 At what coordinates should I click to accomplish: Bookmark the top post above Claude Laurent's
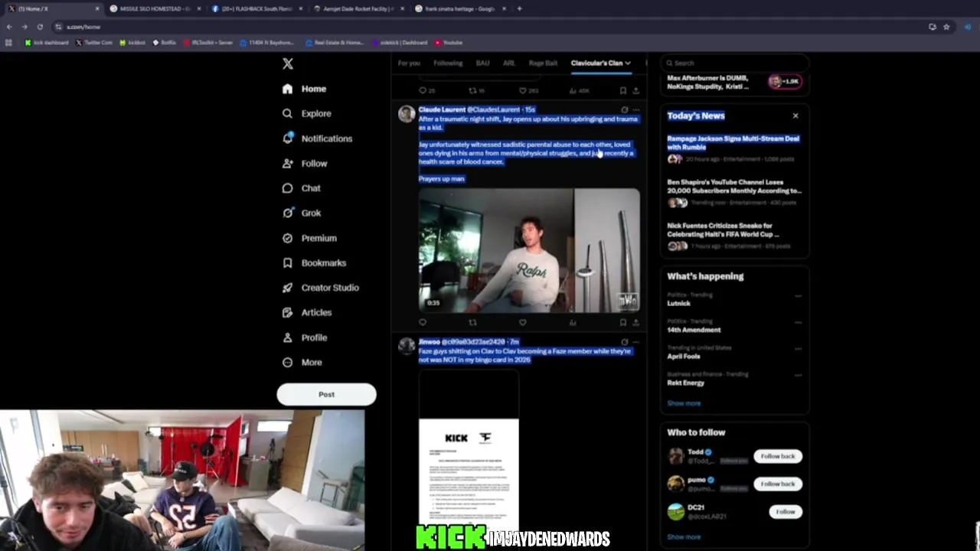[622, 90]
